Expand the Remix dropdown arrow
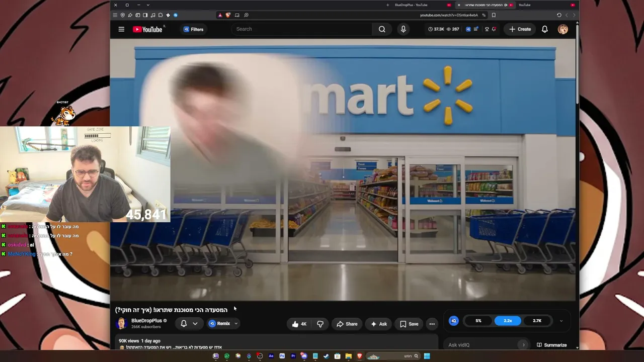The image size is (644, 362). click(x=236, y=324)
